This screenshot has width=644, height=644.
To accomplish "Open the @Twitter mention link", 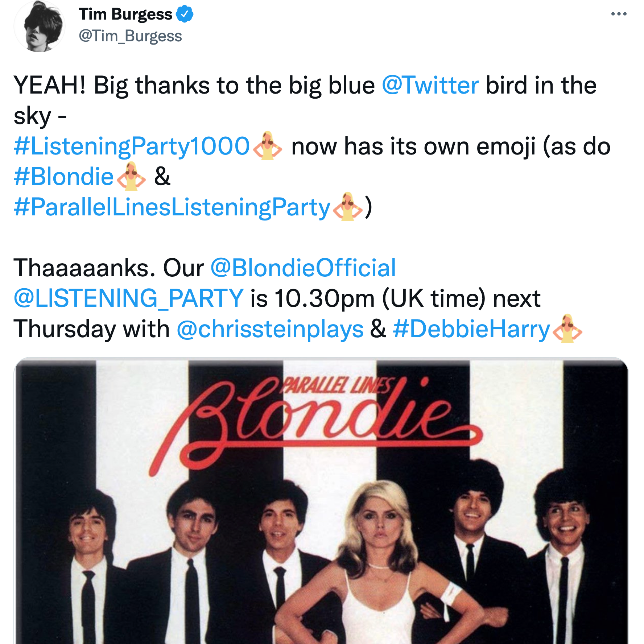I will (x=430, y=86).
